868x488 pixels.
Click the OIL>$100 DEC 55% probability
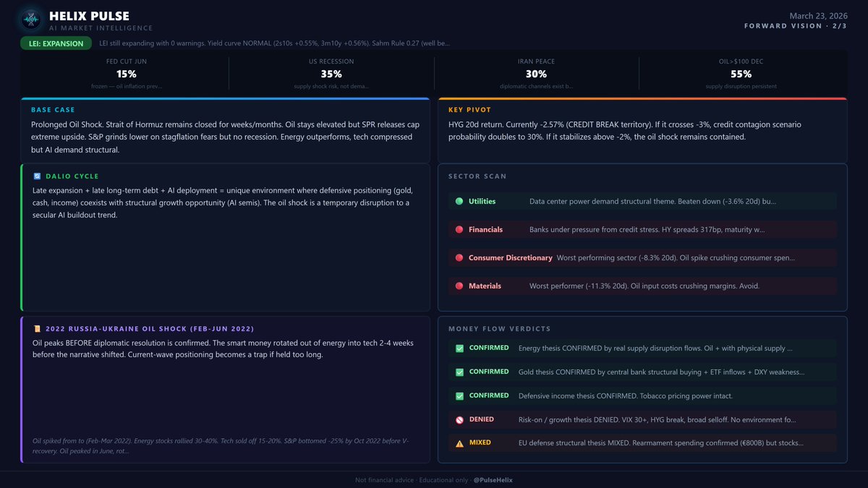click(741, 74)
